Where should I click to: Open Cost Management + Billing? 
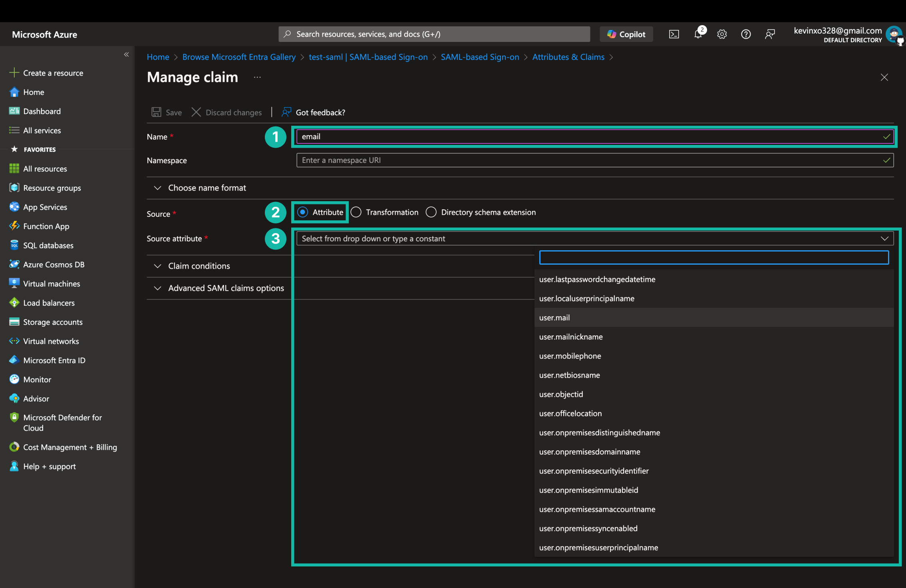(70, 447)
